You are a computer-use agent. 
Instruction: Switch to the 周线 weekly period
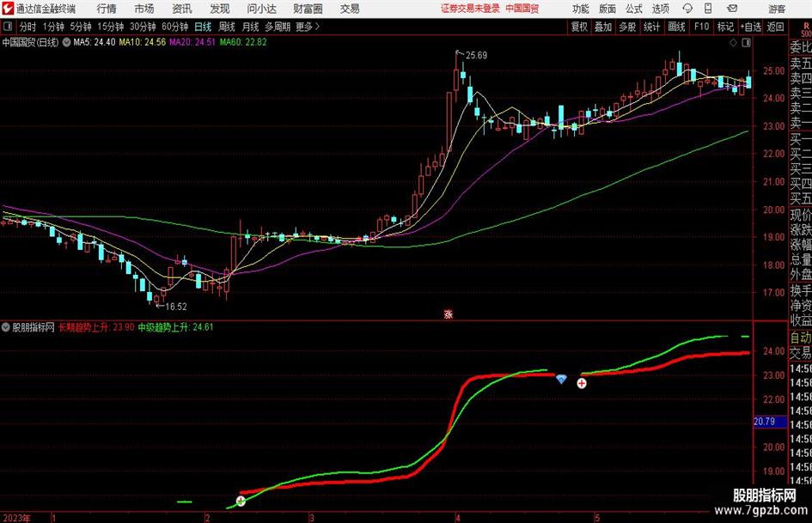(227, 27)
